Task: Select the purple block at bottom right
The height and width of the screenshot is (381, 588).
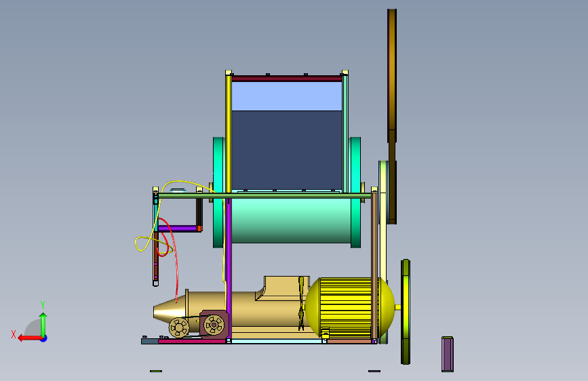Action: click(448, 354)
